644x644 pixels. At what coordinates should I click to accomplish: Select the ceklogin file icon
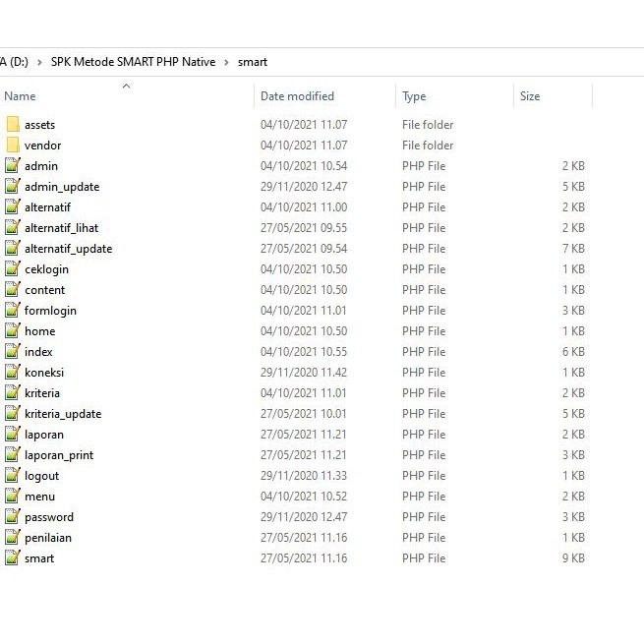point(13,268)
